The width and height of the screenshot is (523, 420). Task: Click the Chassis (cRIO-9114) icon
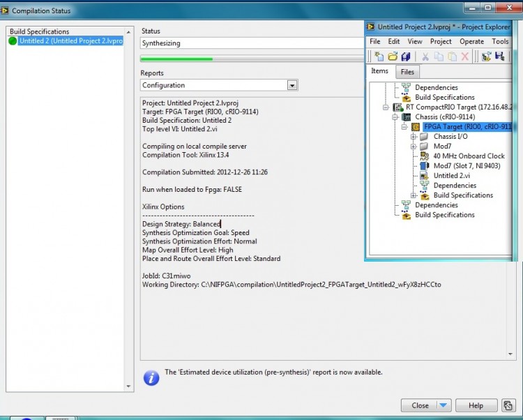pos(407,117)
